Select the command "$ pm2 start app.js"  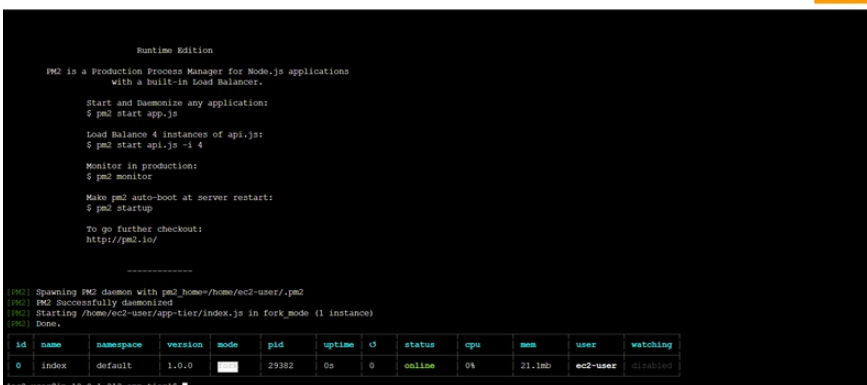click(x=132, y=114)
